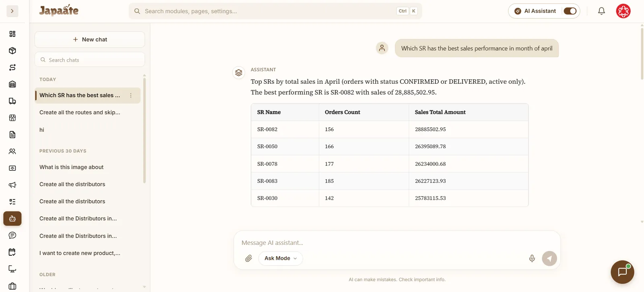644x292 pixels.
Task: Click the megaphone campaigns sidebar icon
Action: click(12, 185)
